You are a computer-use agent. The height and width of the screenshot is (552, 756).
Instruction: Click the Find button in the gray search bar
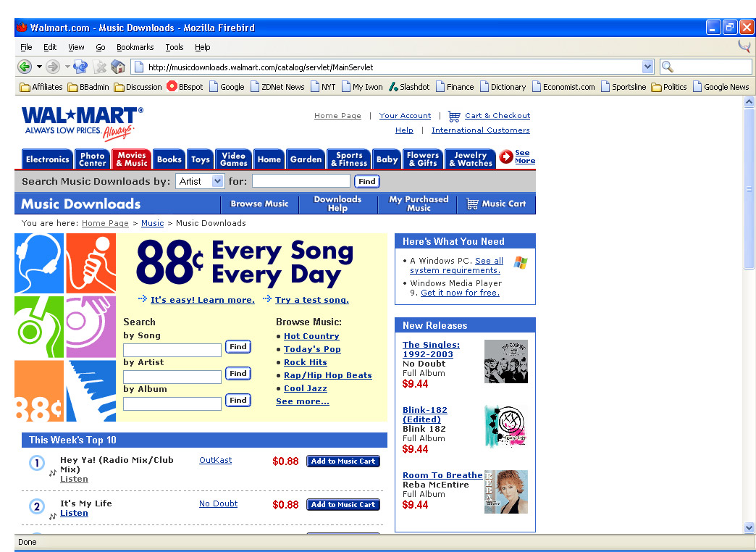click(x=367, y=181)
